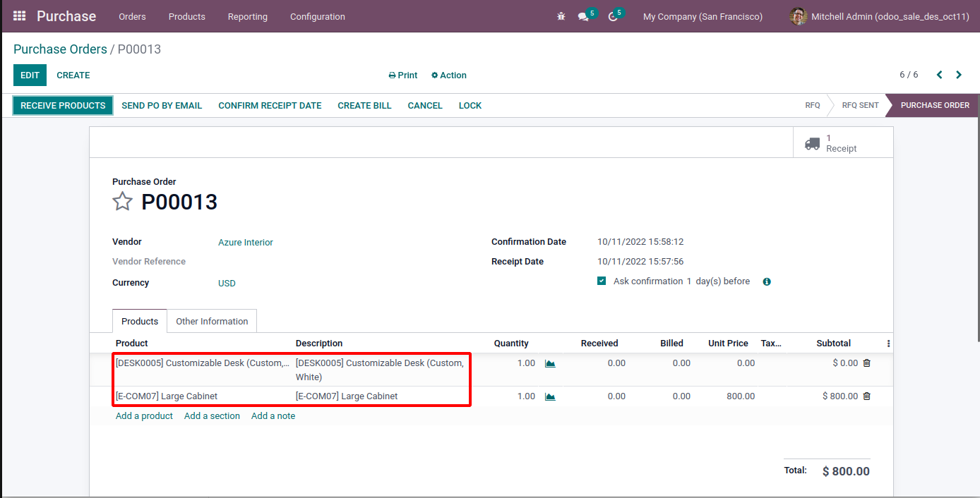Open the Reporting menu
The image size is (980, 498).
(x=247, y=16)
